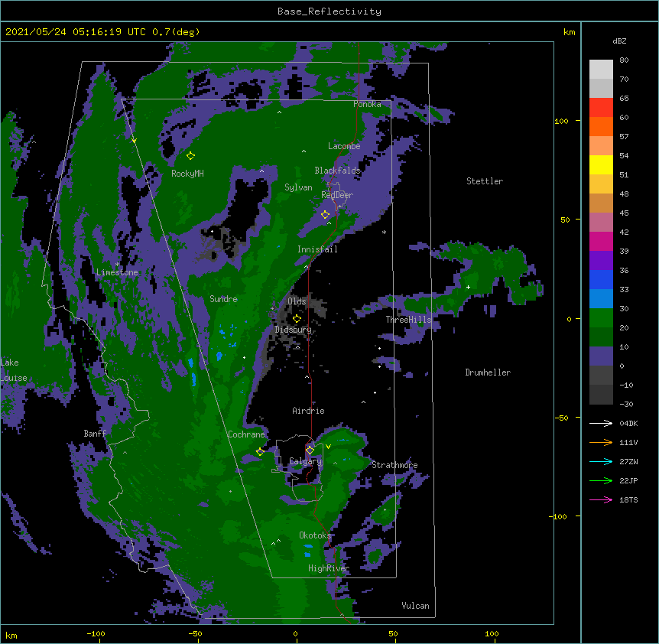Click the ThreeHills label

click(409, 320)
